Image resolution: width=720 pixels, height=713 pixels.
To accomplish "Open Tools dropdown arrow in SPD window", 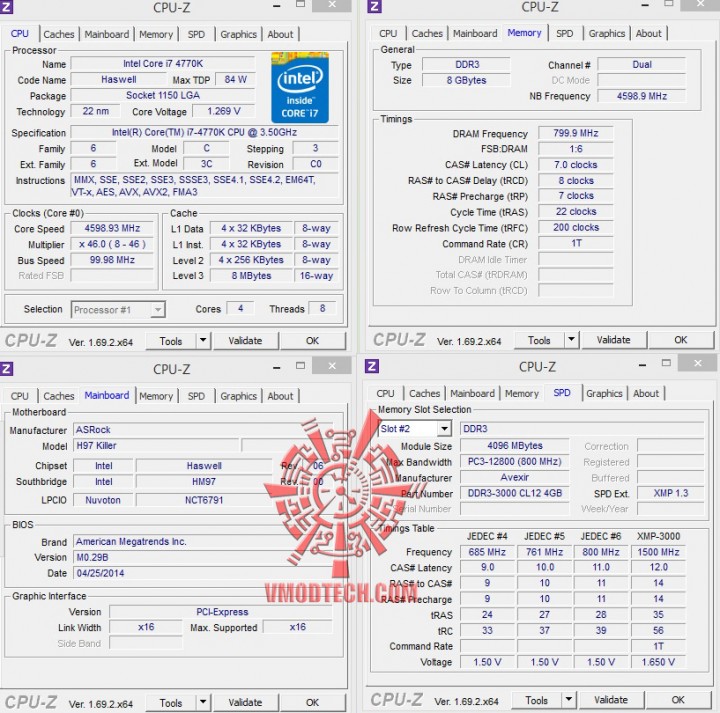I will point(568,700).
